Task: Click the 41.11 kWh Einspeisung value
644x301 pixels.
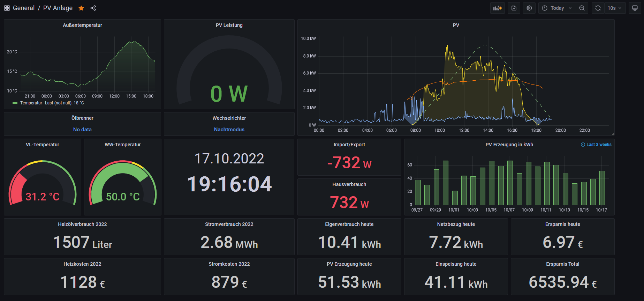Action: tap(456, 282)
